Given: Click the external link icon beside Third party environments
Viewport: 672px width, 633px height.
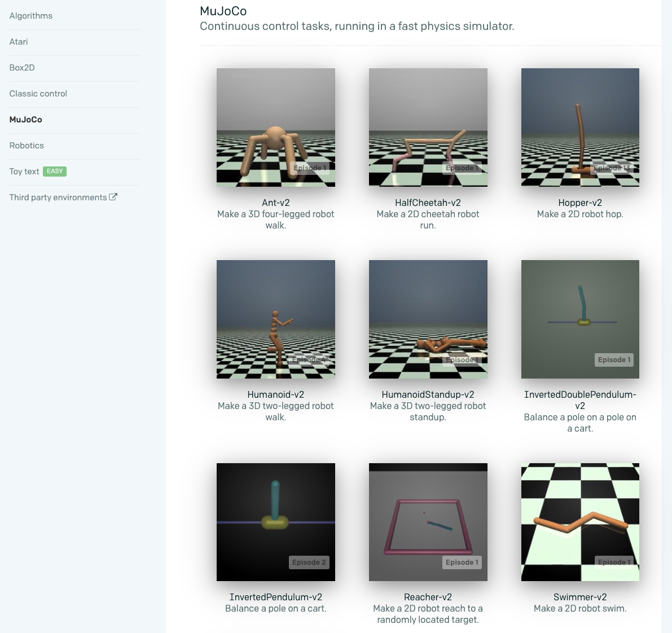Looking at the screenshot, I should [x=113, y=197].
